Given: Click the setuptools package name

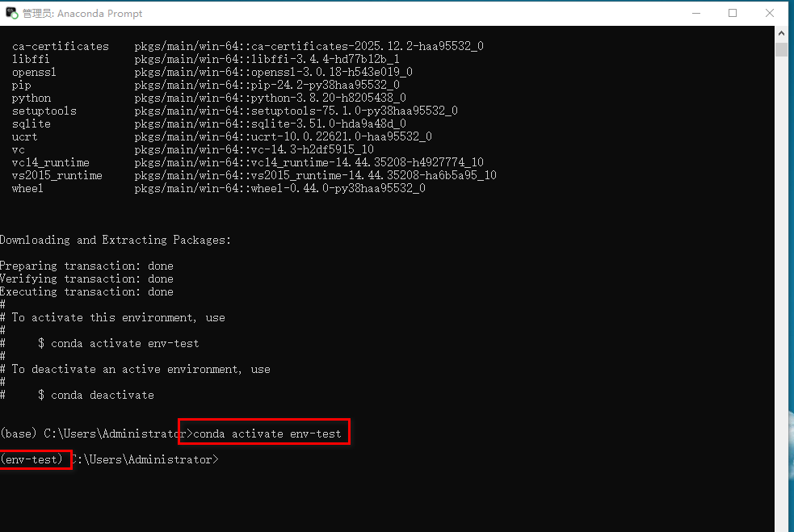Looking at the screenshot, I should [44, 111].
